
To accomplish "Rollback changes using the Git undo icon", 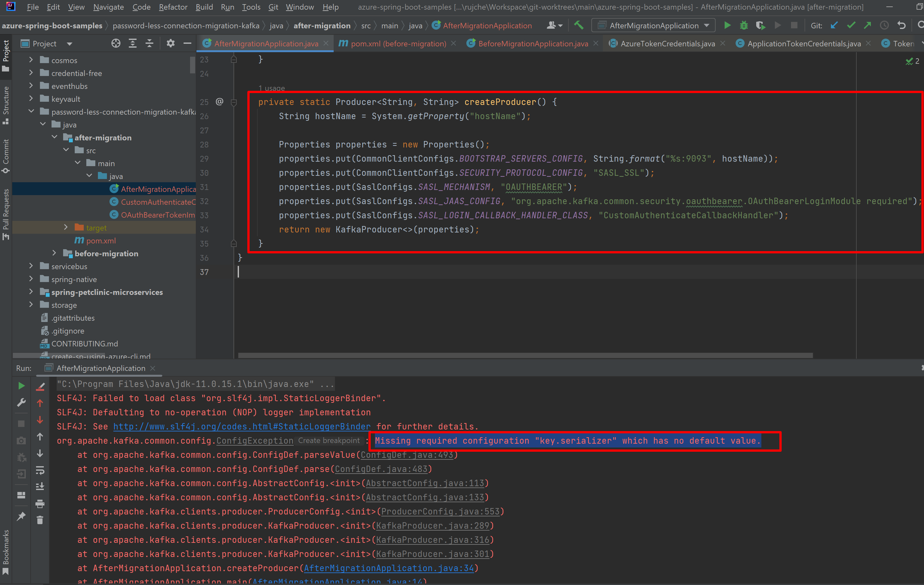I will [x=901, y=25].
